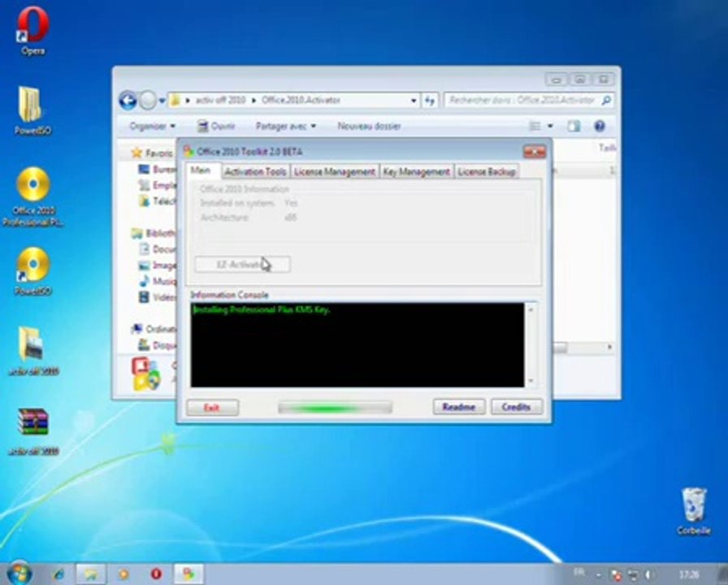Screen dimensions: 728x585
Task: Select Ordinateur in the Explorer sidebar
Action: coord(154,329)
